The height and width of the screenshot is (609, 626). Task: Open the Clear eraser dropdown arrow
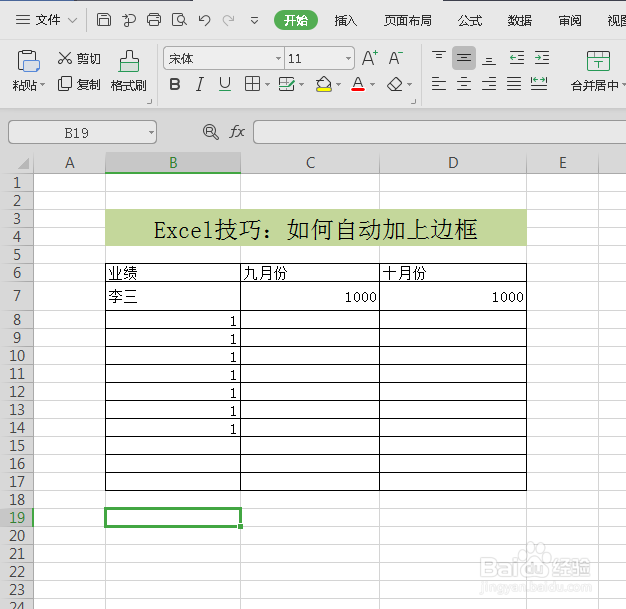pyautogui.click(x=409, y=85)
